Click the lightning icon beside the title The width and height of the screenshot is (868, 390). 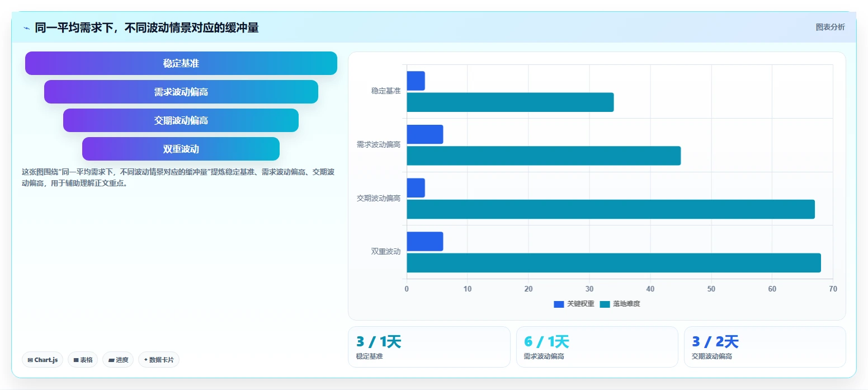(x=26, y=28)
